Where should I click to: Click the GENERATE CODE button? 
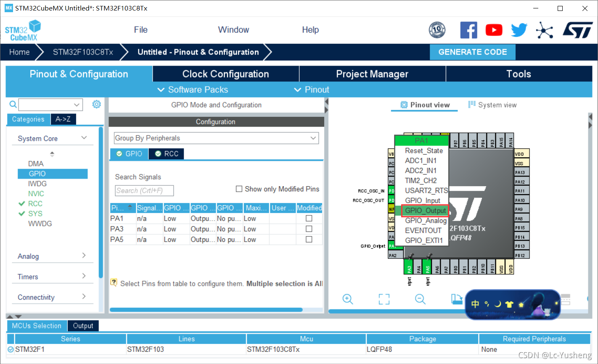coord(473,52)
